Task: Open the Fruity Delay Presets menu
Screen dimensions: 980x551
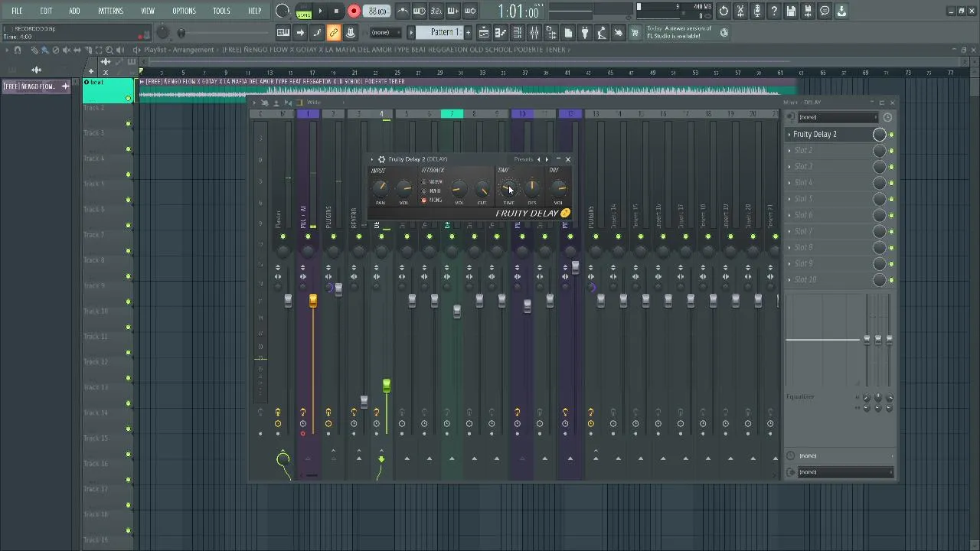Action: tap(524, 159)
